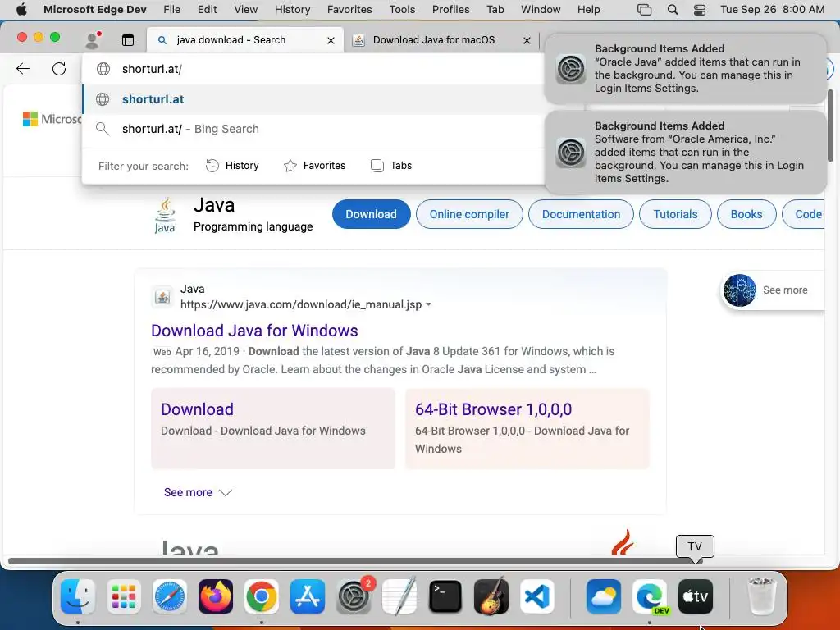Filter suggestions by Tabs
840x630 pixels.
(391, 166)
